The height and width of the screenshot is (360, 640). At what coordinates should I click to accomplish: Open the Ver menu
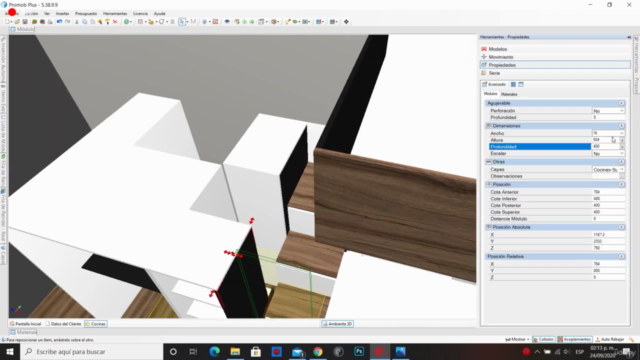pyautogui.click(x=47, y=13)
